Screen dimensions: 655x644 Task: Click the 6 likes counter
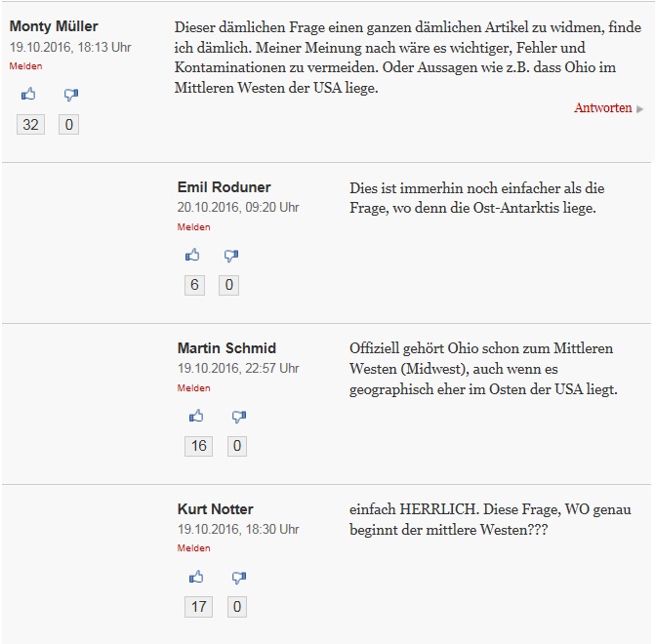coord(195,285)
